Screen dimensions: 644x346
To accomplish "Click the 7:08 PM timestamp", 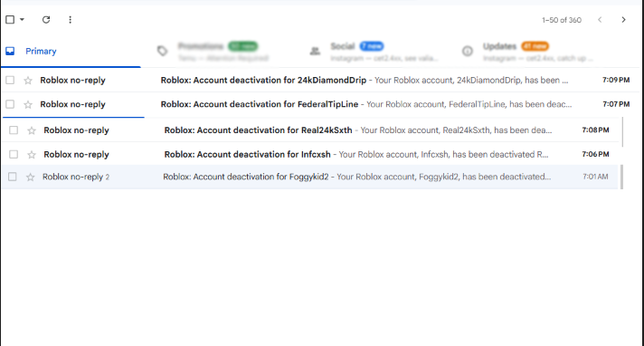I will coord(595,130).
